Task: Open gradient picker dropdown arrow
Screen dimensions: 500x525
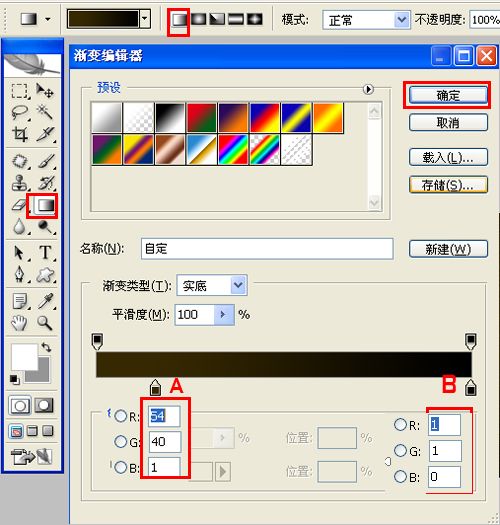Action: [145, 19]
